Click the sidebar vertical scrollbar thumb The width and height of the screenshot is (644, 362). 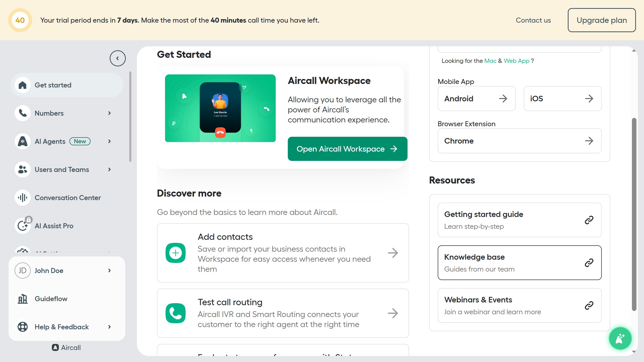point(130,117)
